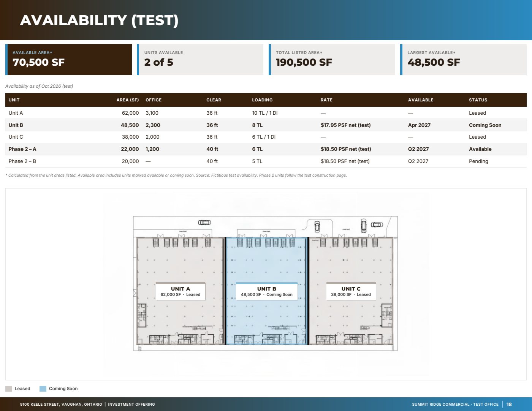Click the blue Coming Soon legend swatch
Image resolution: width=532 pixels, height=411 pixels.
(43, 389)
